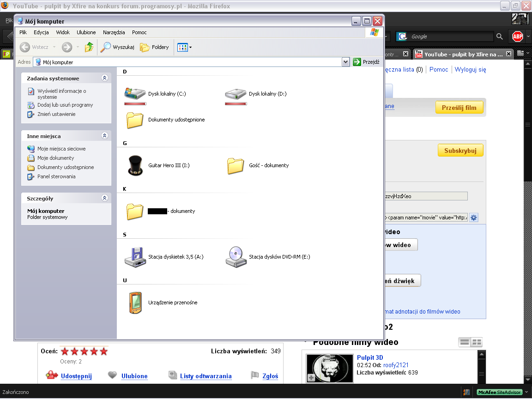The height and width of the screenshot is (399, 532).
Task: Open Dokumenty udostępnione in sidebar
Action: click(66, 167)
